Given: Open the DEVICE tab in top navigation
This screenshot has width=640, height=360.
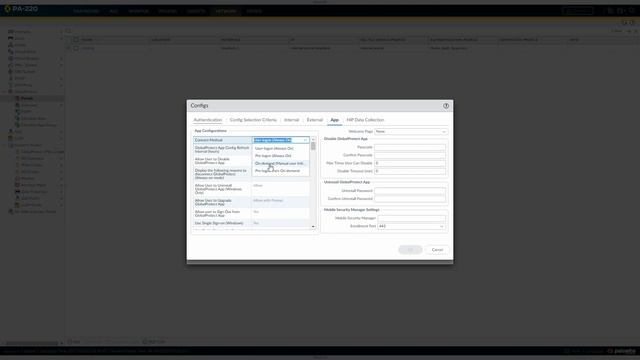Looking at the screenshot, I should tap(254, 11).
